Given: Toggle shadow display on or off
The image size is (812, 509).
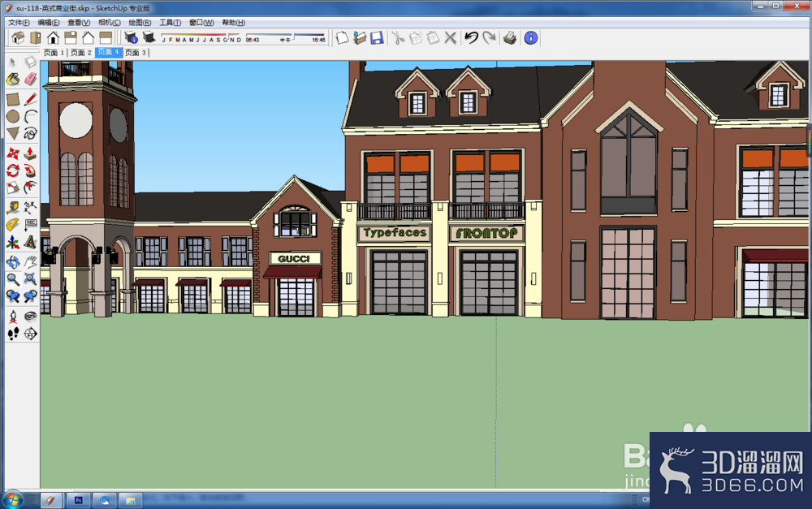Looking at the screenshot, I should 149,38.
